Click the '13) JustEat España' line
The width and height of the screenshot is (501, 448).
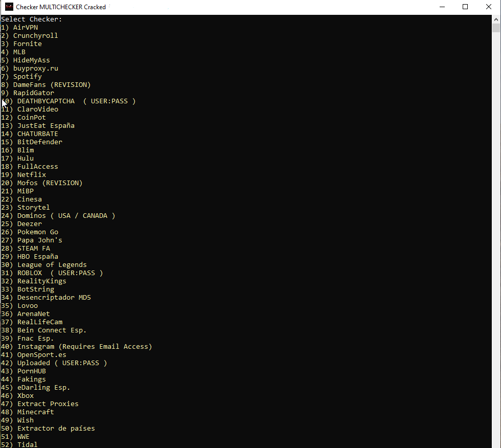[38, 126]
